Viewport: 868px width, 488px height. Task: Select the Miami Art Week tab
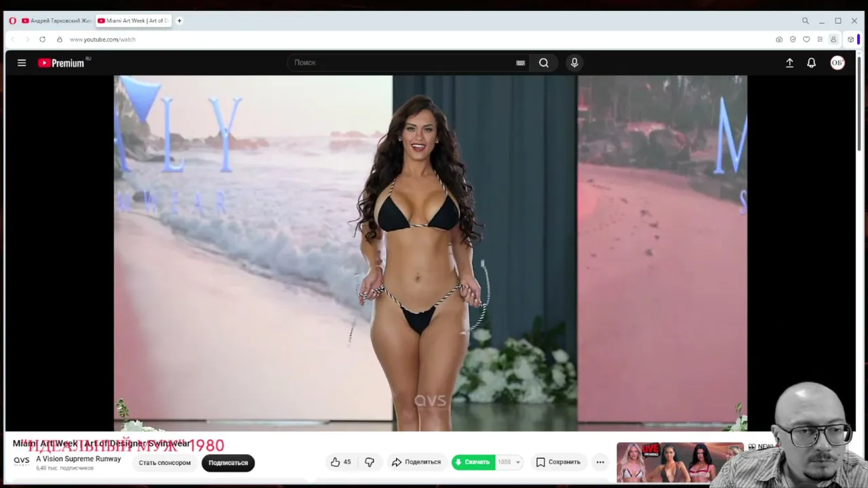pyautogui.click(x=133, y=21)
